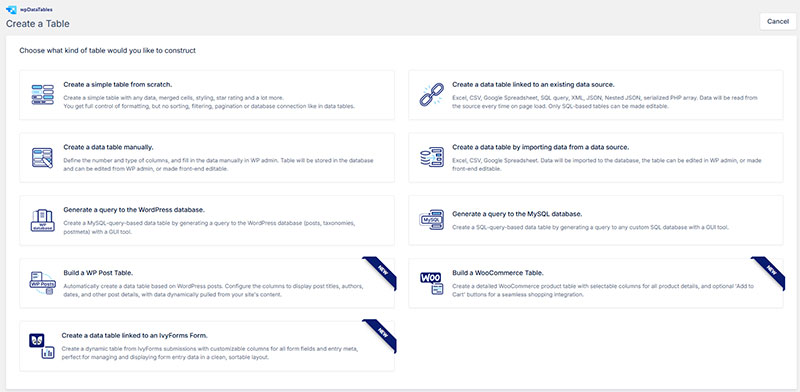Open 'Generate a query to the WordPress database'

134,209
